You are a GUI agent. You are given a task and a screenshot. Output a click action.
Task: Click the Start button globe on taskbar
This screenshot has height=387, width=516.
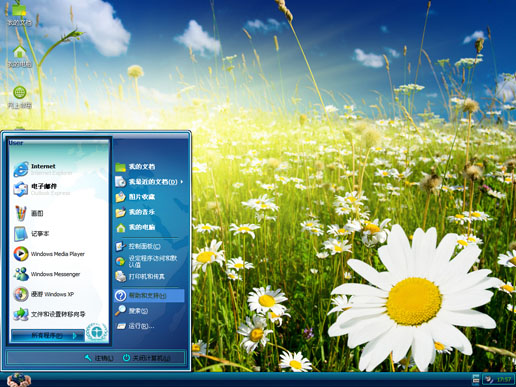point(19,380)
